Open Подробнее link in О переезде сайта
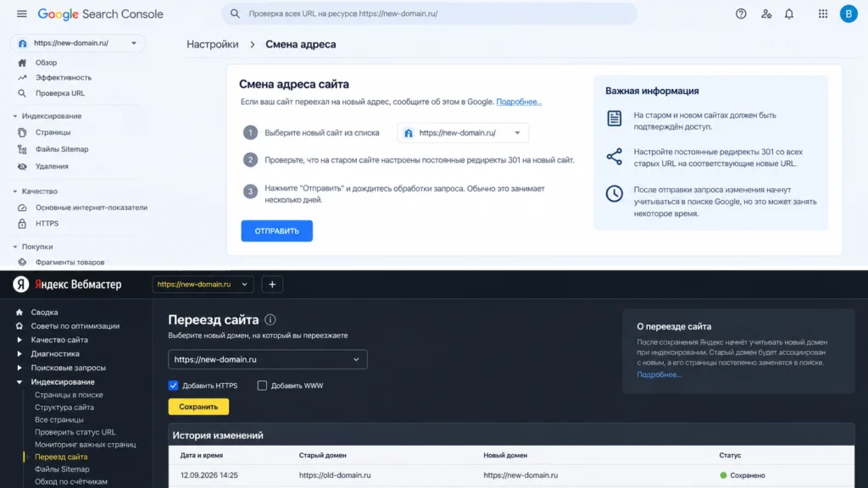The height and width of the screenshot is (488, 868). point(659,374)
